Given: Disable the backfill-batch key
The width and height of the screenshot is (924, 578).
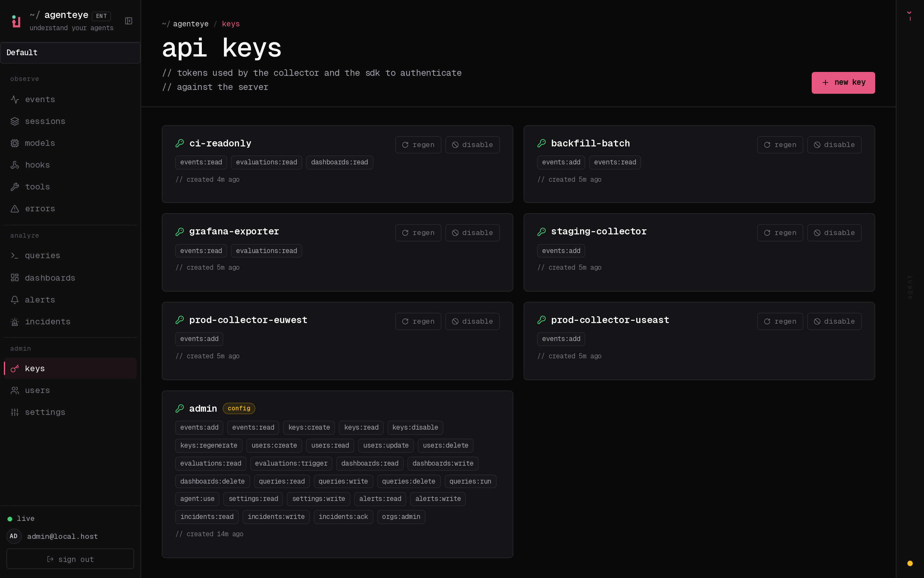Looking at the screenshot, I should (834, 145).
